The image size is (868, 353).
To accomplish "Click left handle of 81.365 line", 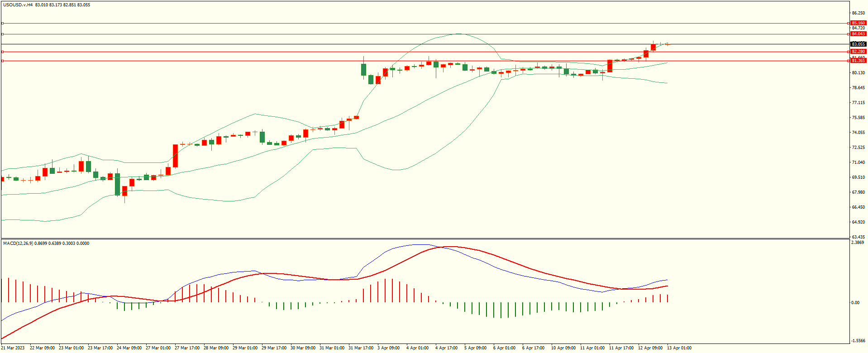I will point(2,61).
